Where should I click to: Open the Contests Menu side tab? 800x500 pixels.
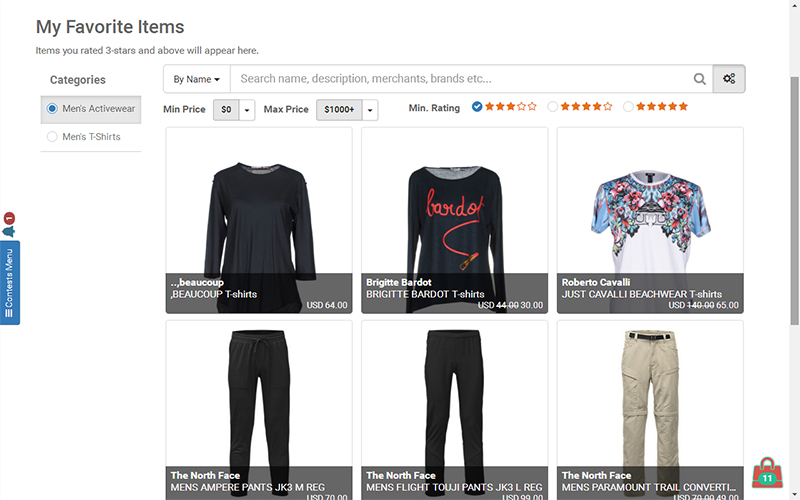(x=10, y=283)
